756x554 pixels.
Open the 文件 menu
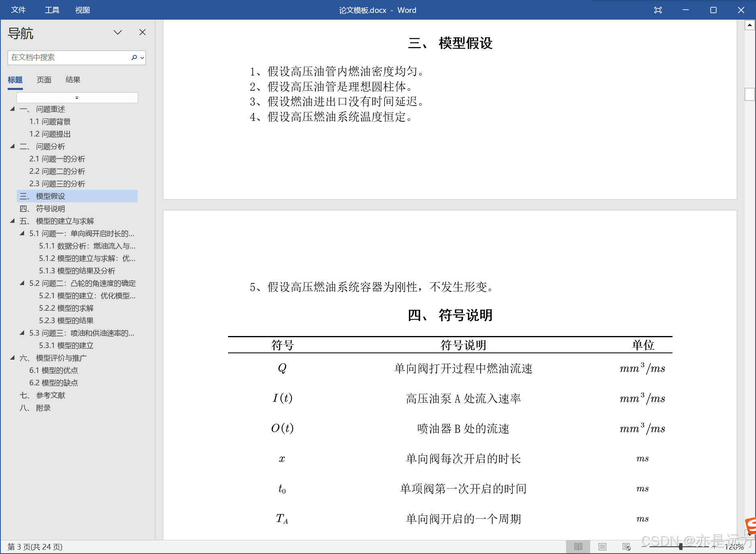[18, 10]
